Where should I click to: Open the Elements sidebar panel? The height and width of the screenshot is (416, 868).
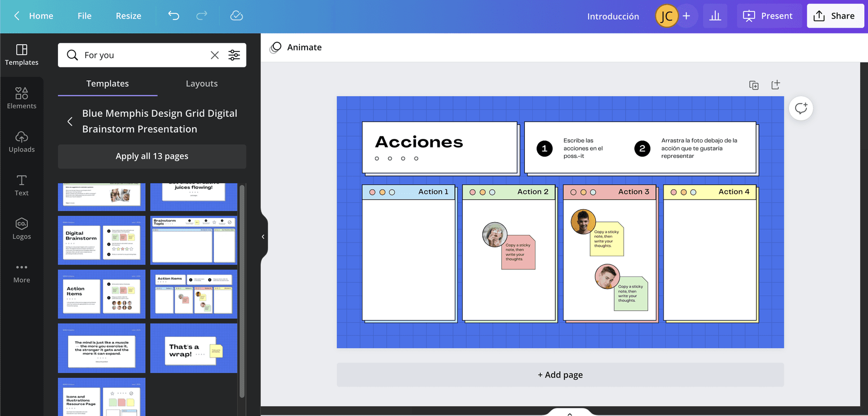pos(22,98)
